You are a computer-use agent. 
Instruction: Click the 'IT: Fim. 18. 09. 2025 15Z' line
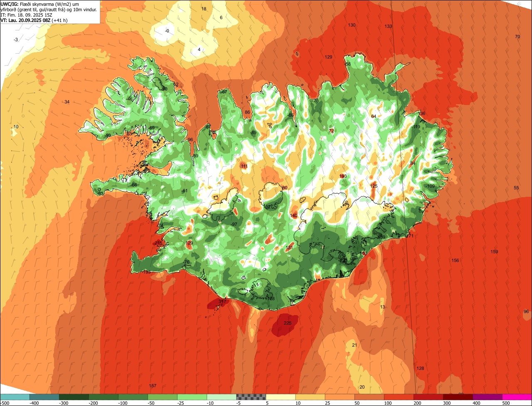click(26, 15)
